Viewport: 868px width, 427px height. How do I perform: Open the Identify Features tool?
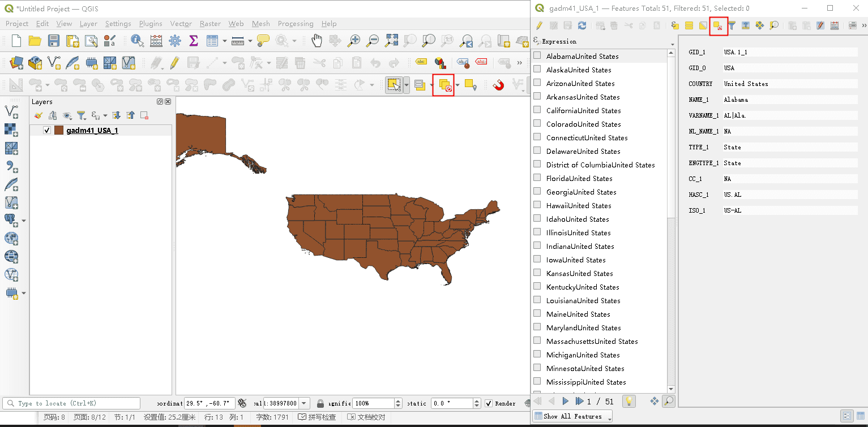coord(137,40)
